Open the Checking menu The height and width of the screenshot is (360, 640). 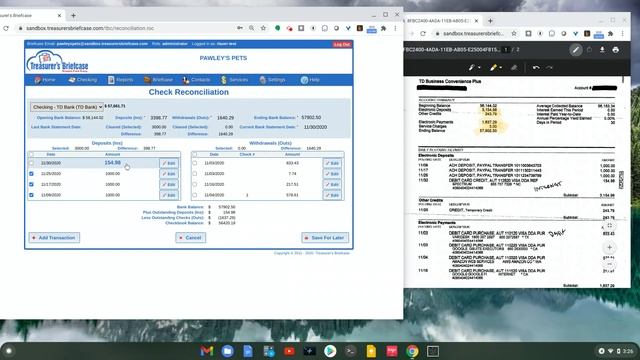pyautogui.click(x=83, y=80)
